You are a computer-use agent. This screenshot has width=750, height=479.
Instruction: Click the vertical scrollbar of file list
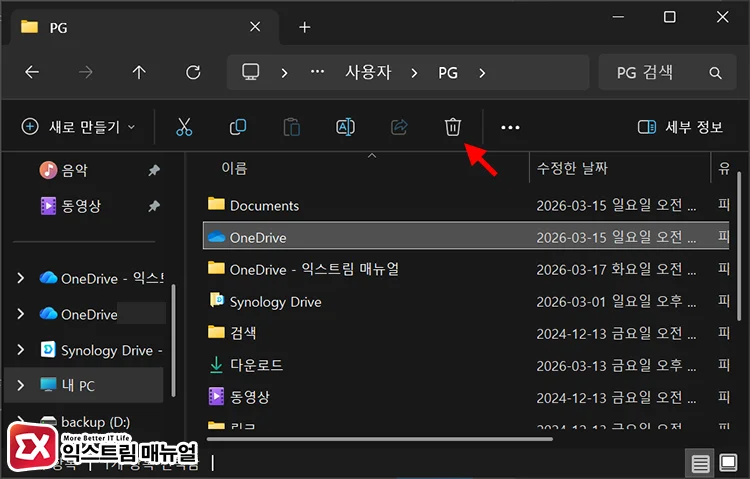click(739, 246)
